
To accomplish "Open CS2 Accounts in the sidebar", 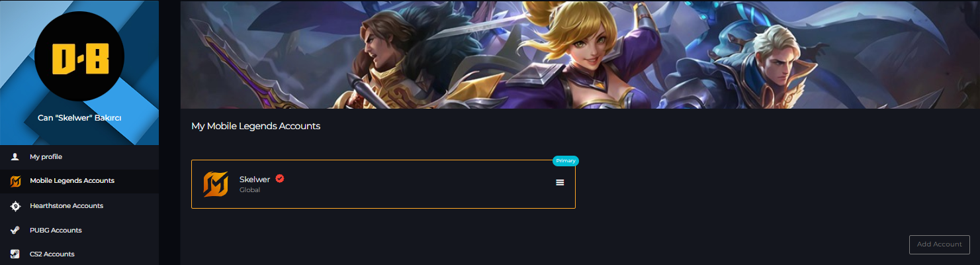I will tap(79, 254).
